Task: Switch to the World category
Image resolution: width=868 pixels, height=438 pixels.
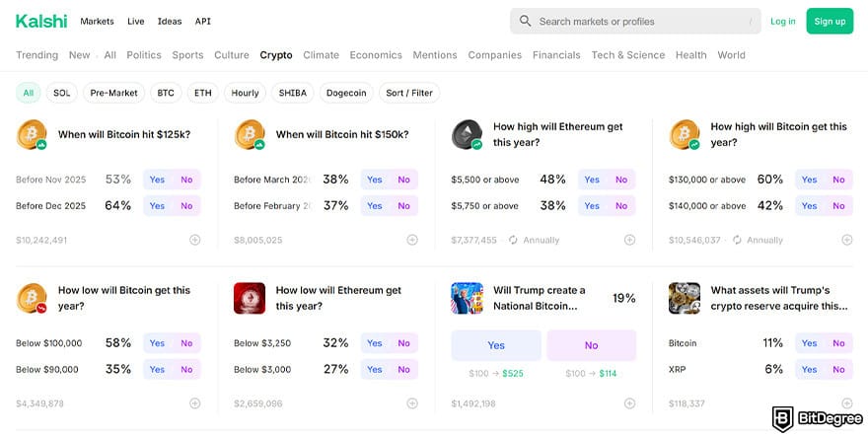Action: (x=731, y=55)
